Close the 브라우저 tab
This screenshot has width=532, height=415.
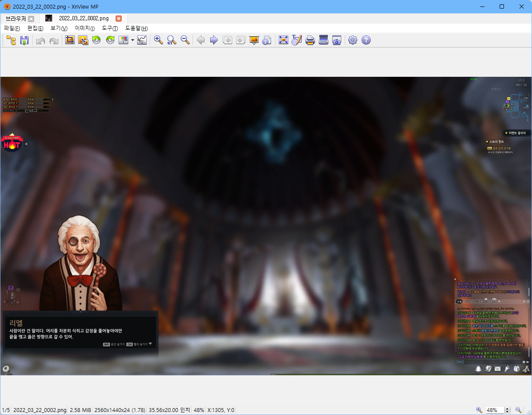tap(31, 19)
